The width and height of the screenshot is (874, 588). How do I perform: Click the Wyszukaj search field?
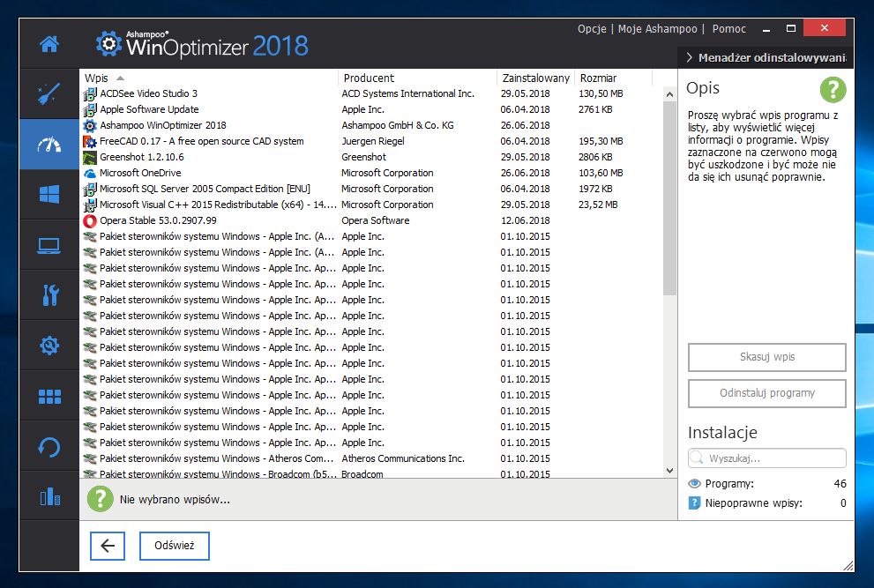point(767,458)
